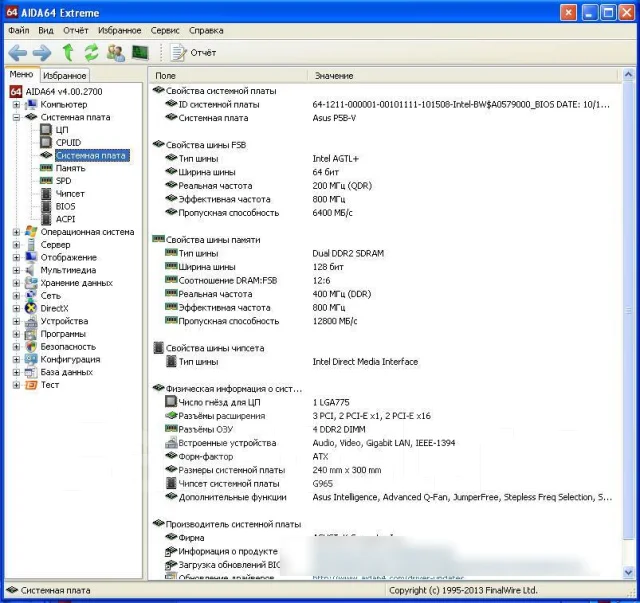Image resolution: width=640 pixels, height=603 pixels.
Task: Open the users icon in toolbar
Action: 116,53
